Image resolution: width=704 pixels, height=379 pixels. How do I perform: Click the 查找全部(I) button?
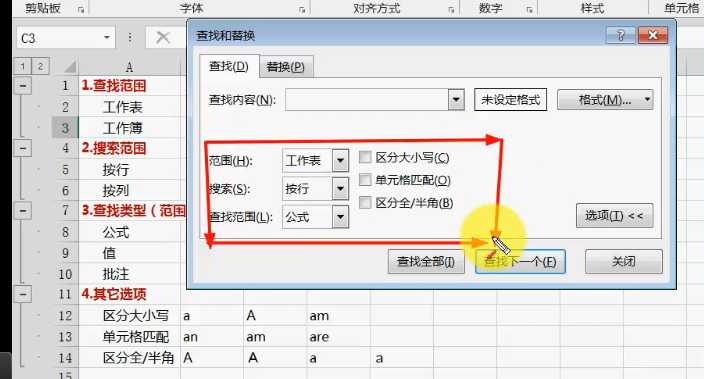(426, 262)
